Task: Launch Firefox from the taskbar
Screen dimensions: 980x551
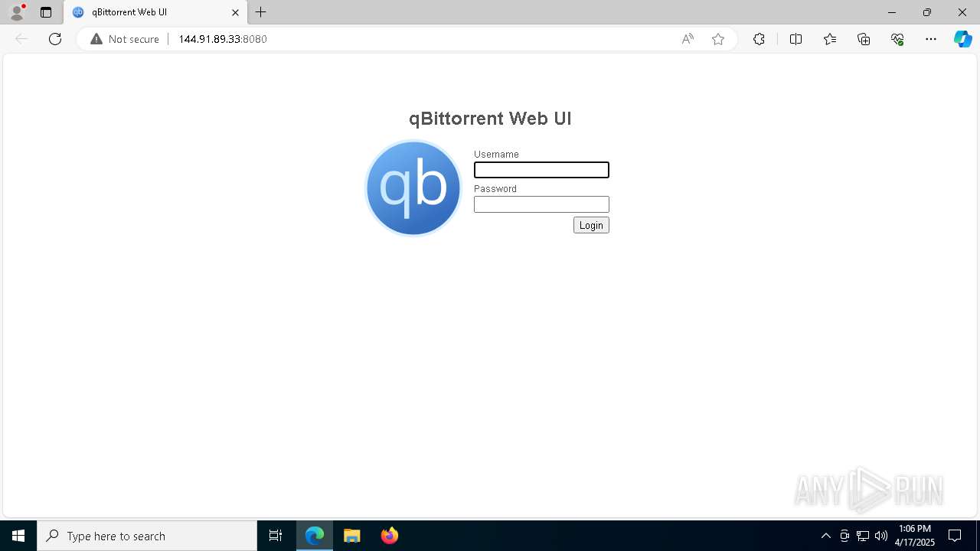Action: [x=390, y=536]
